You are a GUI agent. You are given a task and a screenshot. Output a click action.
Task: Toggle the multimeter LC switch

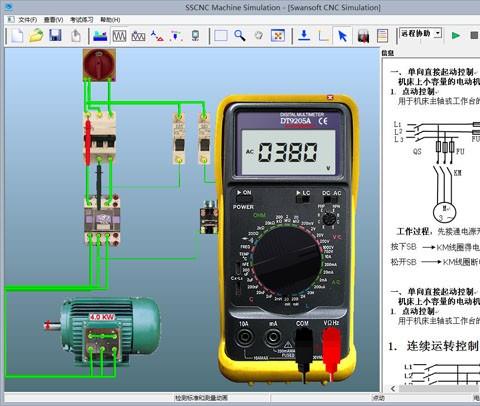point(303,199)
